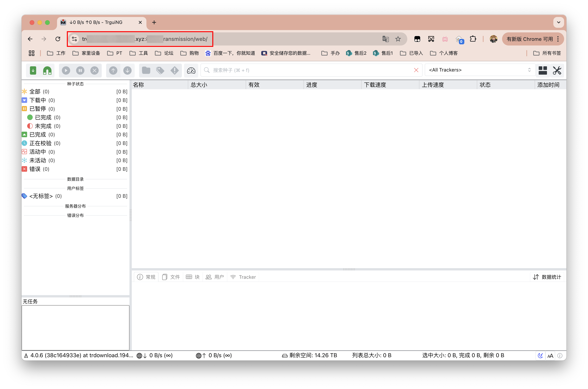Remove selected torrent with X circle icon
This screenshot has height=389, width=588.
(x=94, y=71)
